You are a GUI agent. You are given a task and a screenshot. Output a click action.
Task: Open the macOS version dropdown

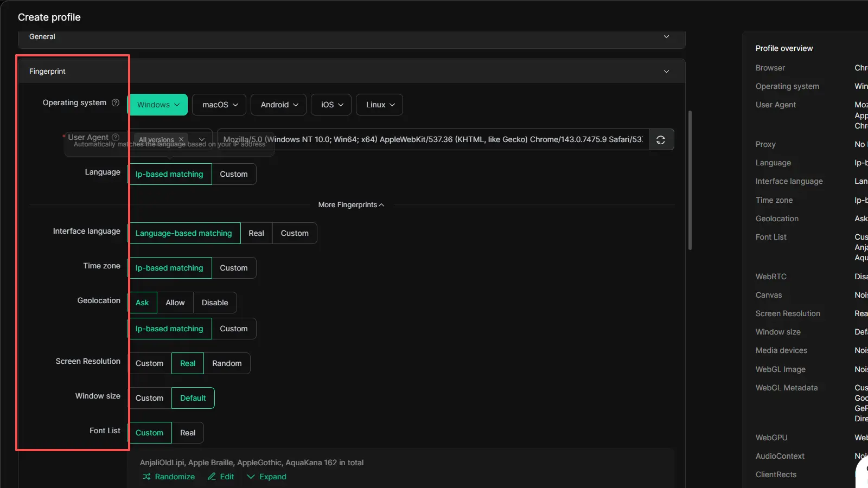pyautogui.click(x=220, y=105)
